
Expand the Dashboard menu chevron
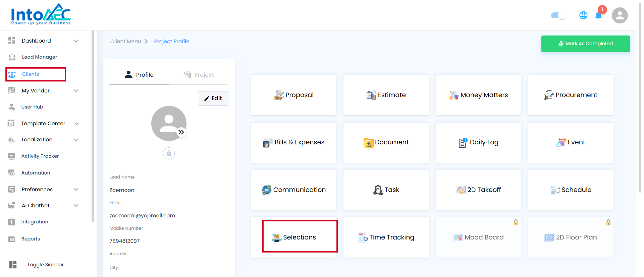[76, 41]
